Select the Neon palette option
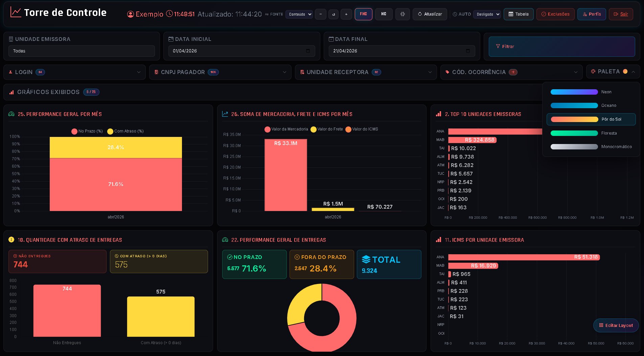644x356 pixels. click(x=591, y=92)
